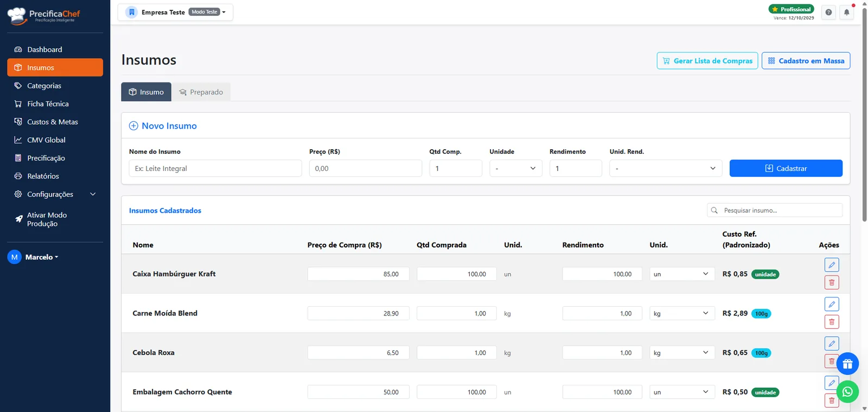Edit the Carne Moída Blend row

pos(832,304)
